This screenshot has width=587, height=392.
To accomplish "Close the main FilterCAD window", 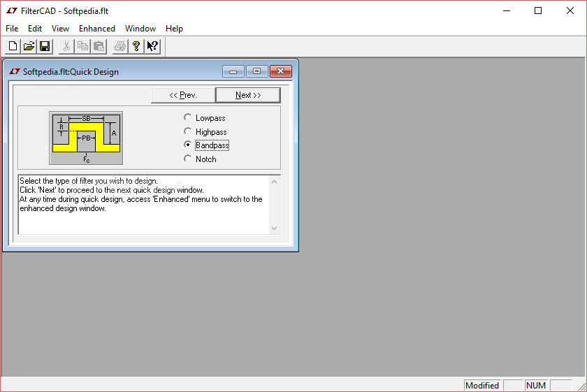I will pyautogui.click(x=570, y=11).
